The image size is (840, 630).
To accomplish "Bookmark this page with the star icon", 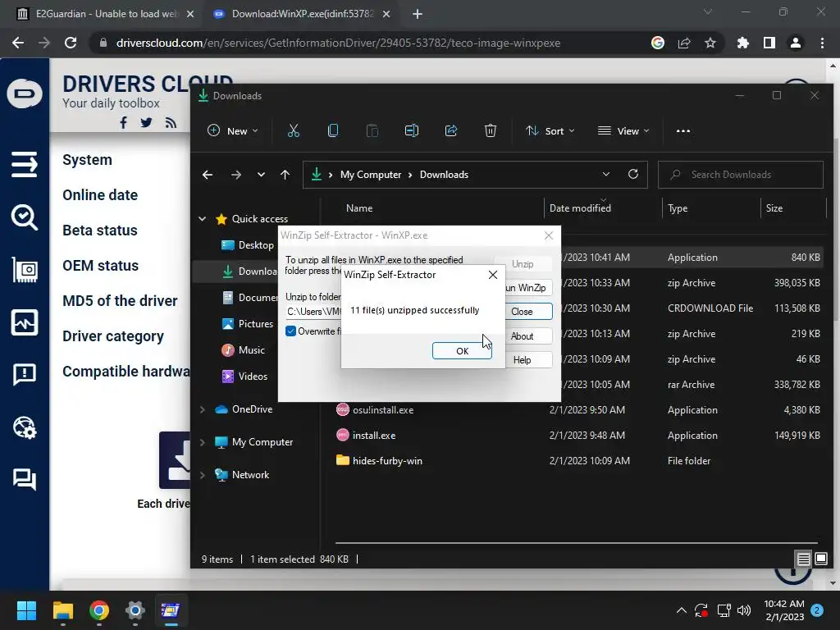I will point(710,43).
